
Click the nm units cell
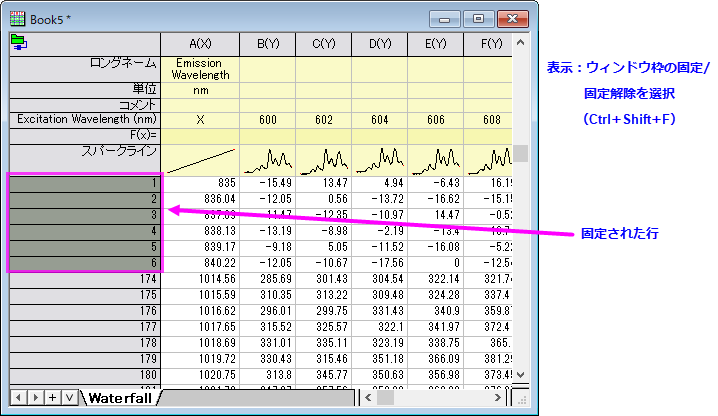click(x=200, y=90)
